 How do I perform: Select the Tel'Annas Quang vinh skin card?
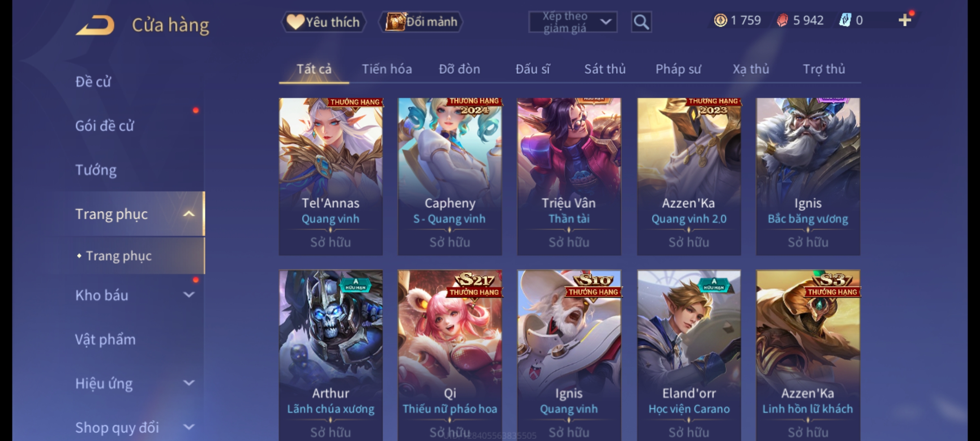(331, 176)
